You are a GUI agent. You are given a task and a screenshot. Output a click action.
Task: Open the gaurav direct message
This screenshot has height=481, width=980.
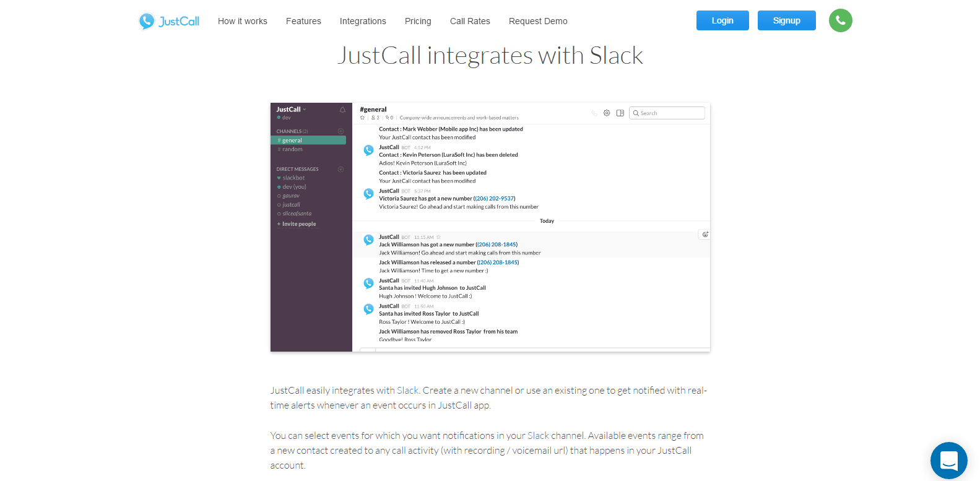[x=288, y=196]
